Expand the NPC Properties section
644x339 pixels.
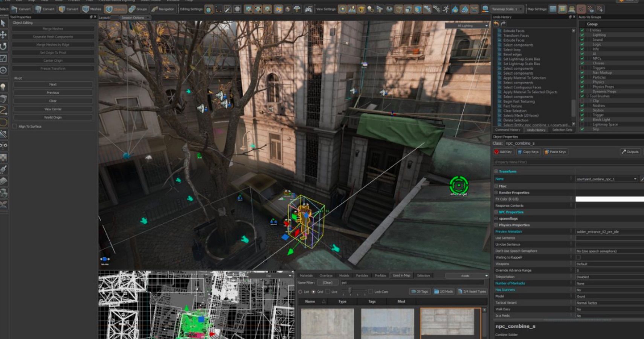coord(496,212)
